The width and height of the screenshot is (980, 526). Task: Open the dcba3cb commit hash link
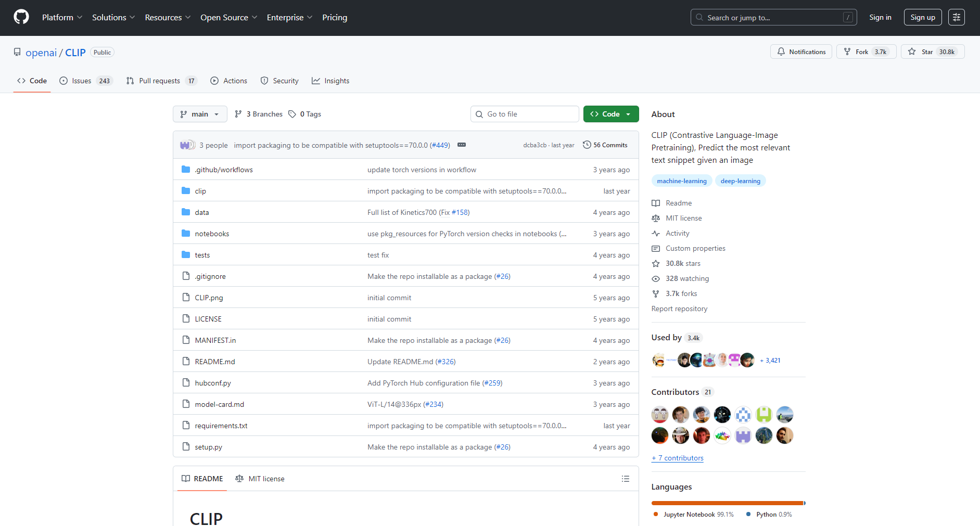[535, 145]
